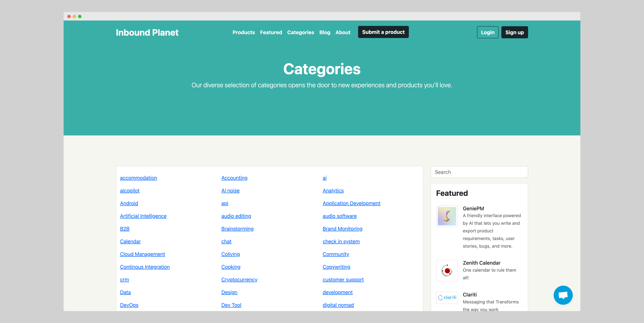
Task: Click the Sign up button
Action: [514, 32]
